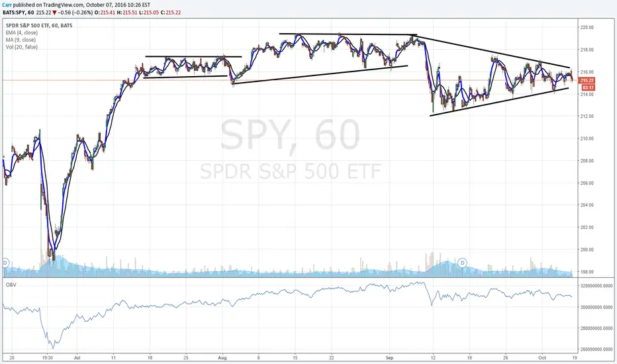
Task: Click the OBV pane label
Action: [x=11, y=285]
